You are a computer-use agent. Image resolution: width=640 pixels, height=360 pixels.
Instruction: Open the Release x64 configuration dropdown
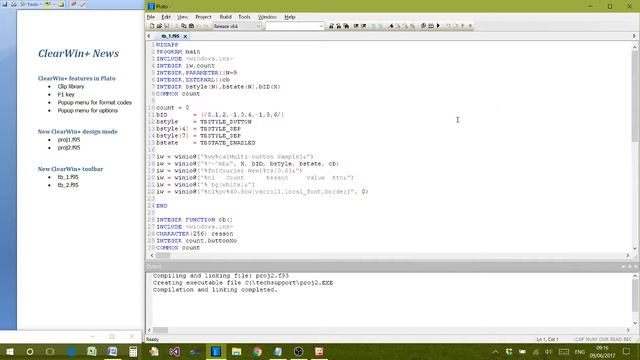tap(258, 26)
